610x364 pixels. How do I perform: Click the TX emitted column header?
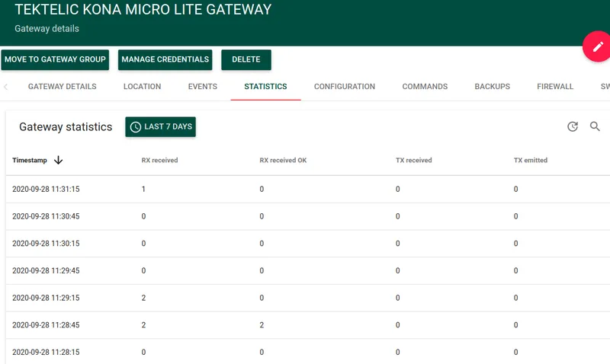pyautogui.click(x=530, y=160)
